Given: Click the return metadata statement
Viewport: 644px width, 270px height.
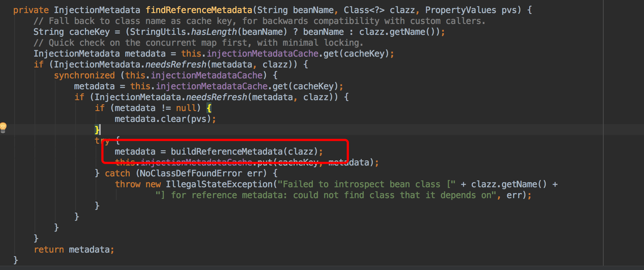Looking at the screenshot, I should pyautogui.click(x=74, y=250).
